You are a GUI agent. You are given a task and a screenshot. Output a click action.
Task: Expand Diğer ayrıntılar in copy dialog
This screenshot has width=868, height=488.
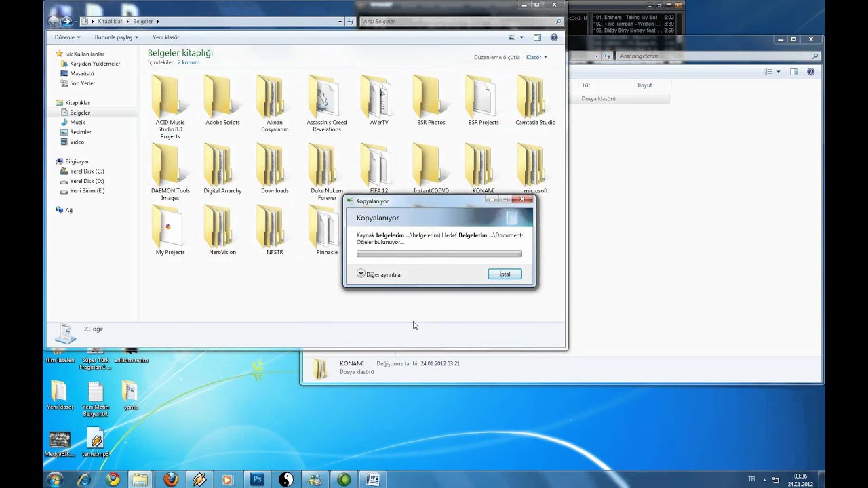click(380, 274)
